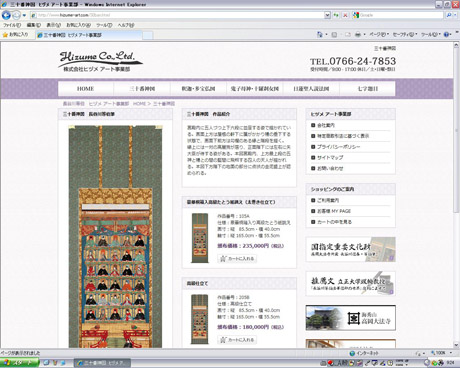This screenshot has width=460, height=368.
Task: Add item 105A to cart
Action: [237, 258]
